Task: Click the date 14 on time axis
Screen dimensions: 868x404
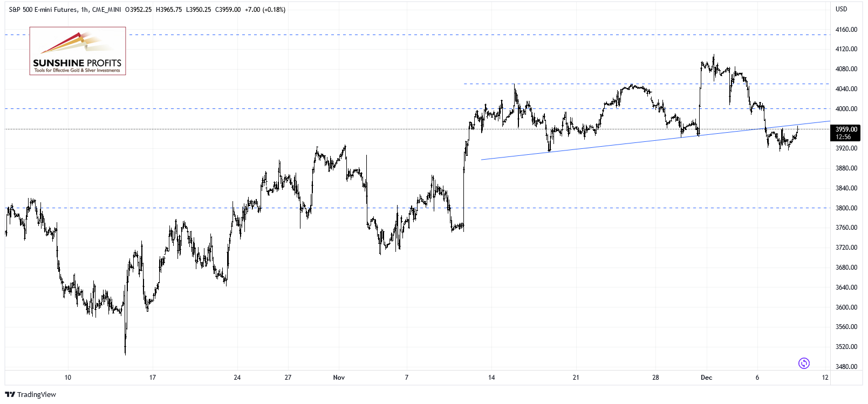Action: (x=491, y=378)
